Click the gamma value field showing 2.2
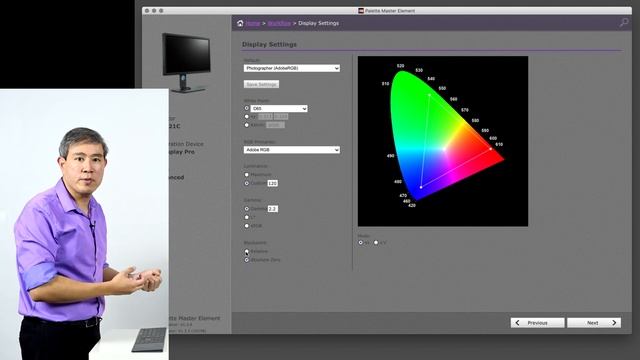Viewport: 640px width, 360px height. tap(273, 209)
